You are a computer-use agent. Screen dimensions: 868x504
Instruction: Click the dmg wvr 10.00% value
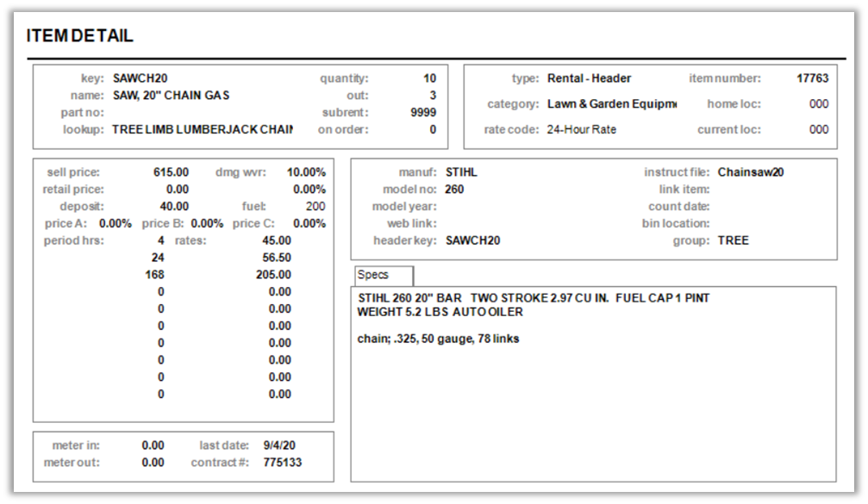(x=306, y=172)
